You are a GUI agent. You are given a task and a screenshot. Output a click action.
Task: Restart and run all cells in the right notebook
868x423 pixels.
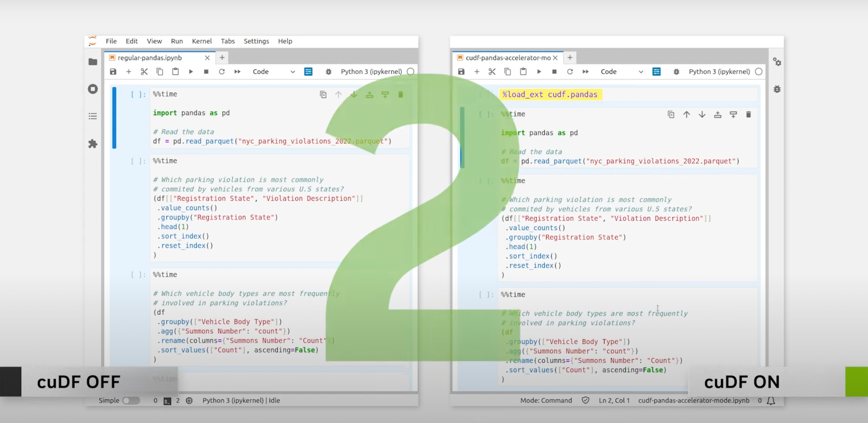(x=586, y=72)
